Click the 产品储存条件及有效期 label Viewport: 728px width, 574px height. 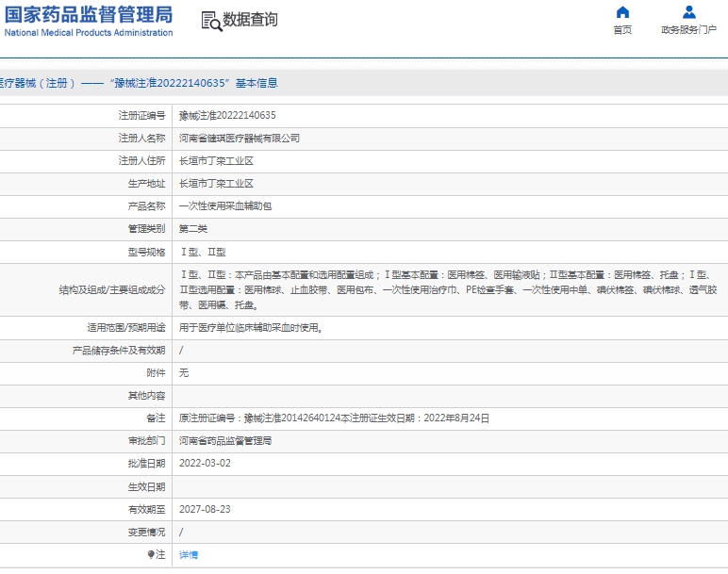[x=119, y=351]
